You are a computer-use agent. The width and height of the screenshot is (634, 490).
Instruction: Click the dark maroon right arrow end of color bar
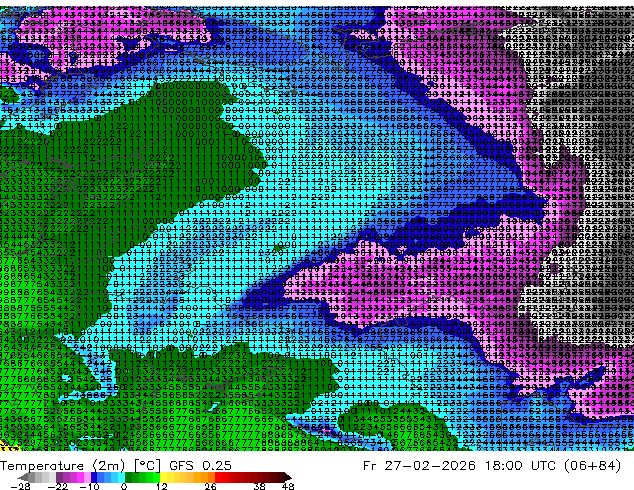tap(287, 477)
